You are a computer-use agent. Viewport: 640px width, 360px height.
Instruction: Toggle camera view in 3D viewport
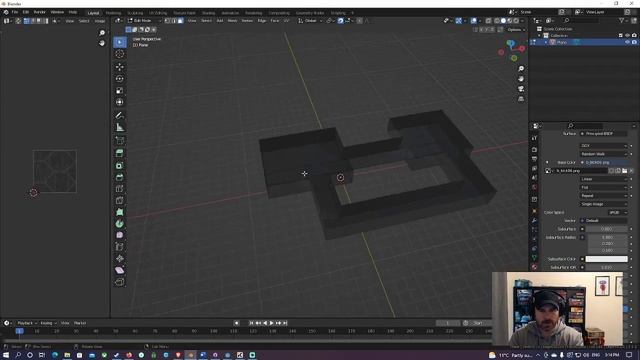point(521,89)
